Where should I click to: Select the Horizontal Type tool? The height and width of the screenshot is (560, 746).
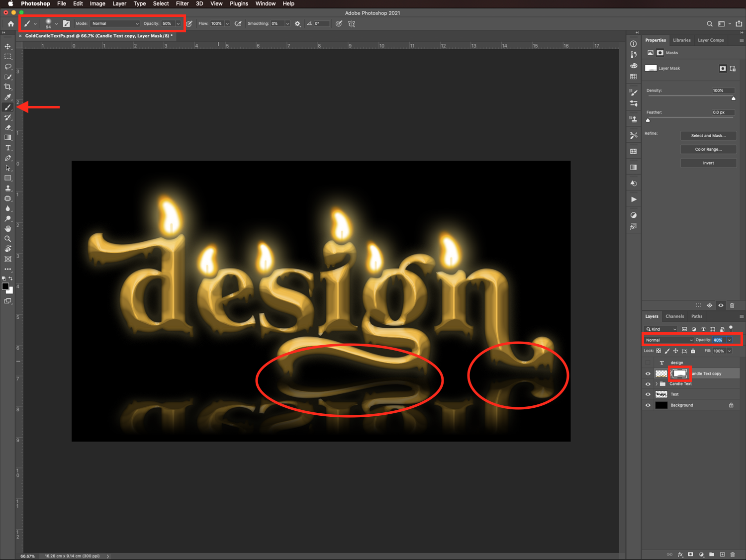pyautogui.click(x=8, y=148)
